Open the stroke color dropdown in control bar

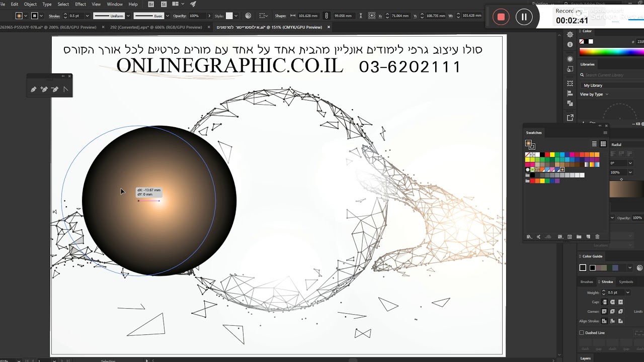pyautogui.click(x=42, y=16)
